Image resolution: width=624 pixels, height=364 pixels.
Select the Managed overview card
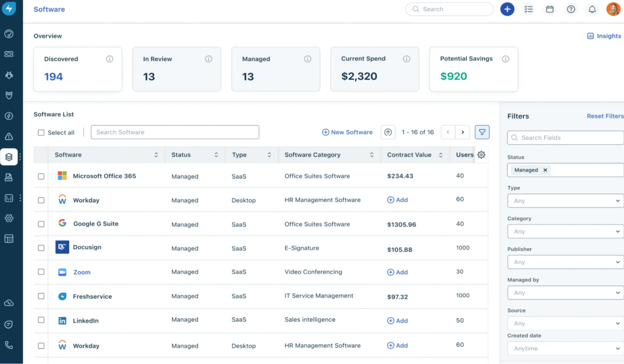pos(276,69)
